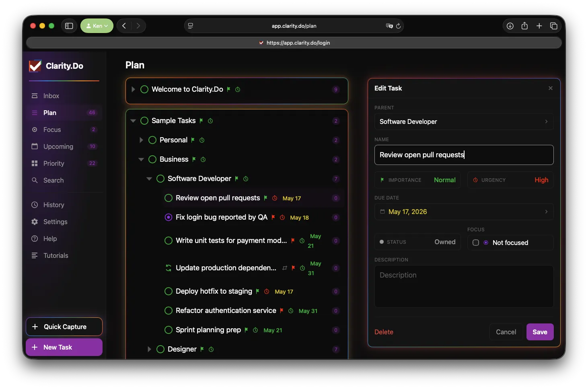Collapse the Business subgroup

coord(141,159)
